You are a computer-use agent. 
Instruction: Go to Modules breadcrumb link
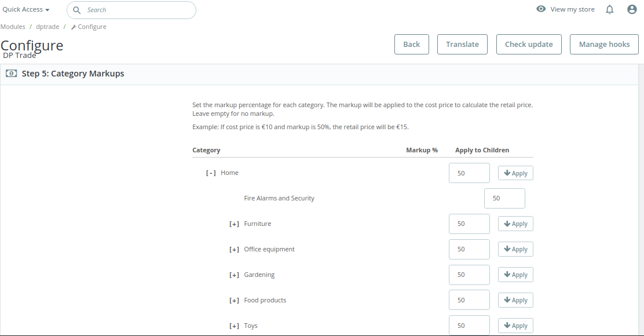click(x=13, y=27)
